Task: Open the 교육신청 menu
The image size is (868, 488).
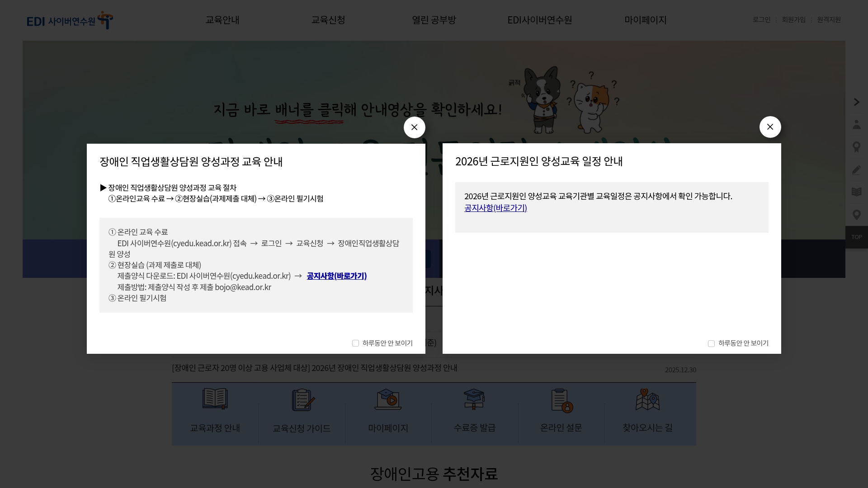Action: click(328, 20)
